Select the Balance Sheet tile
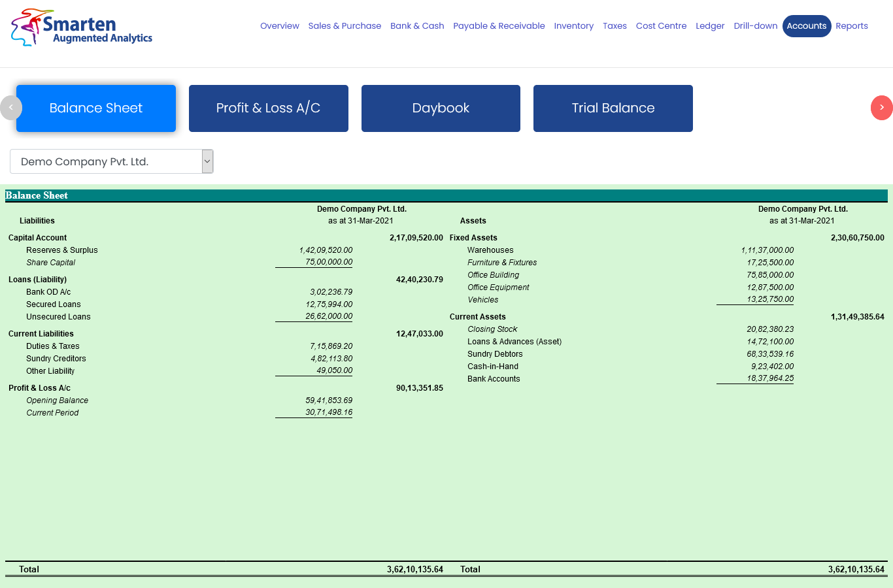This screenshot has height=588, width=893. (x=96, y=108)
